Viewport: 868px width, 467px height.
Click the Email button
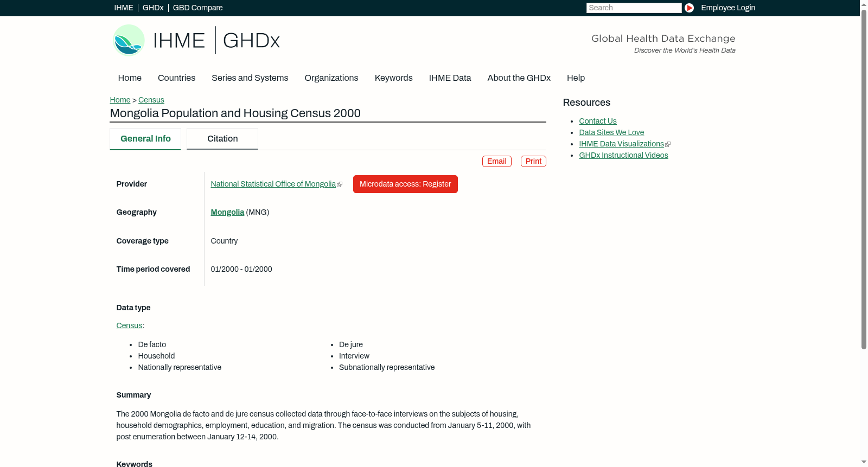pos(496,161)
